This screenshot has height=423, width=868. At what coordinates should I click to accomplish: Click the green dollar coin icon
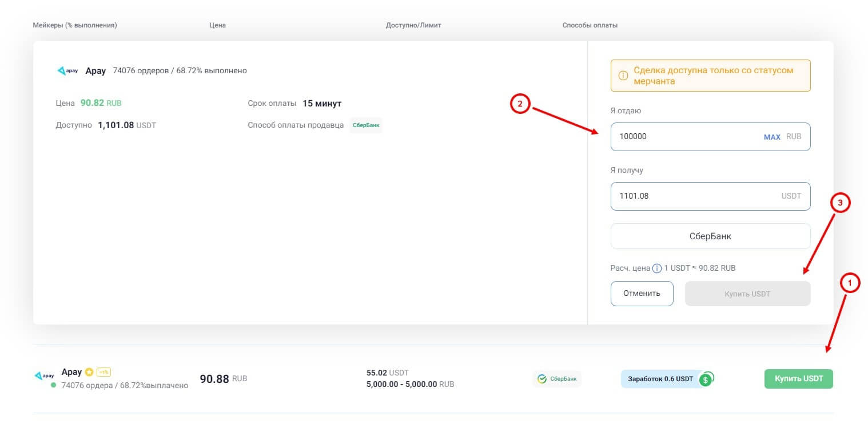coord(706,379)
